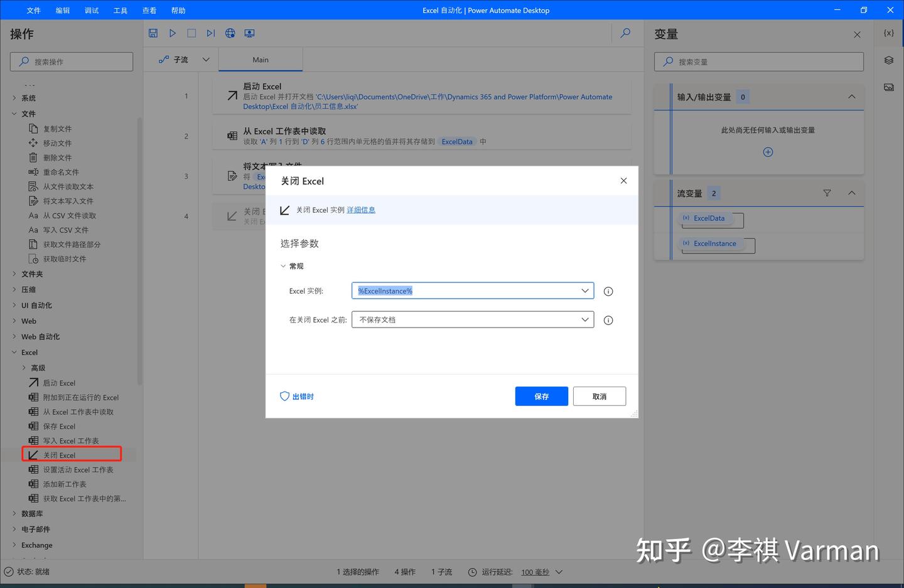The image size is (904, 588).
Task: Select the ExcelData flow variable
Action: coord(708,218)
